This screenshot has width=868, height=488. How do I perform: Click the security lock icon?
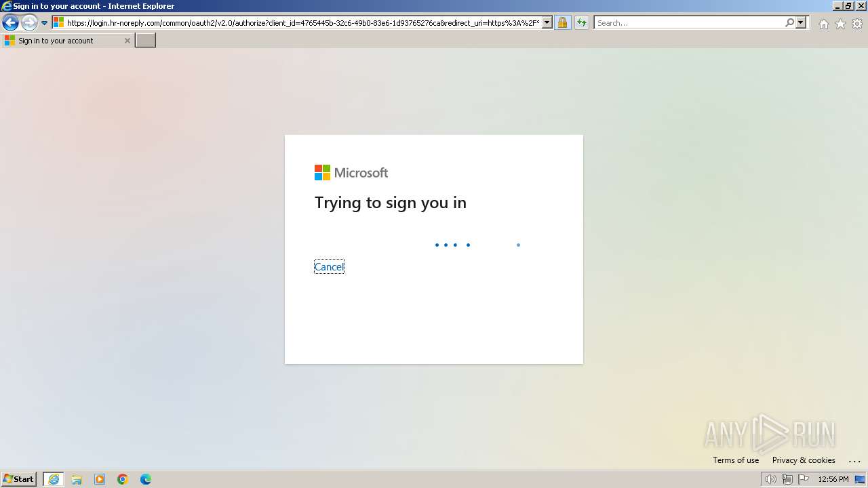click(562, 23)
